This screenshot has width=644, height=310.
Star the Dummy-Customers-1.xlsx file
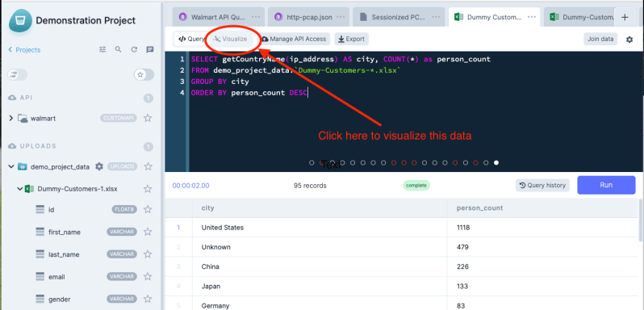pos(148,189)
